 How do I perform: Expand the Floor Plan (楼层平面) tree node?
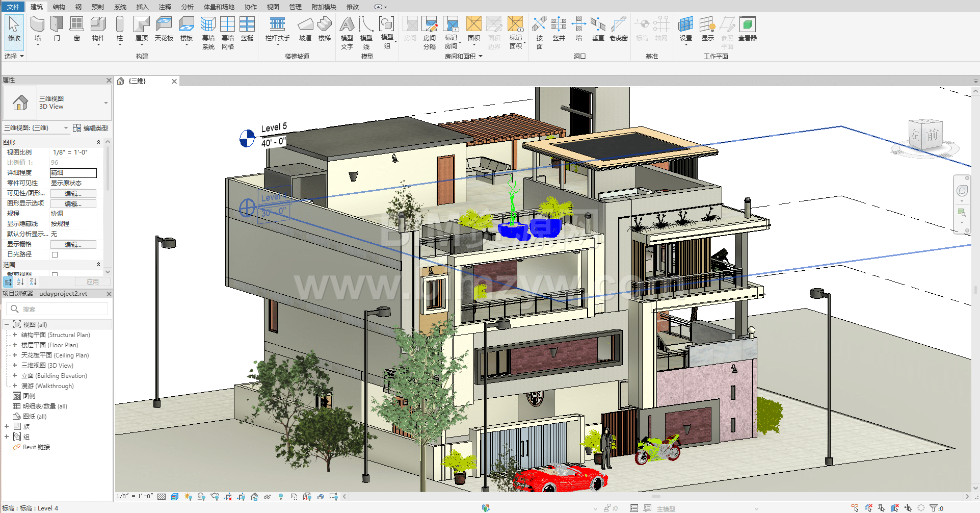pos(15,345)
